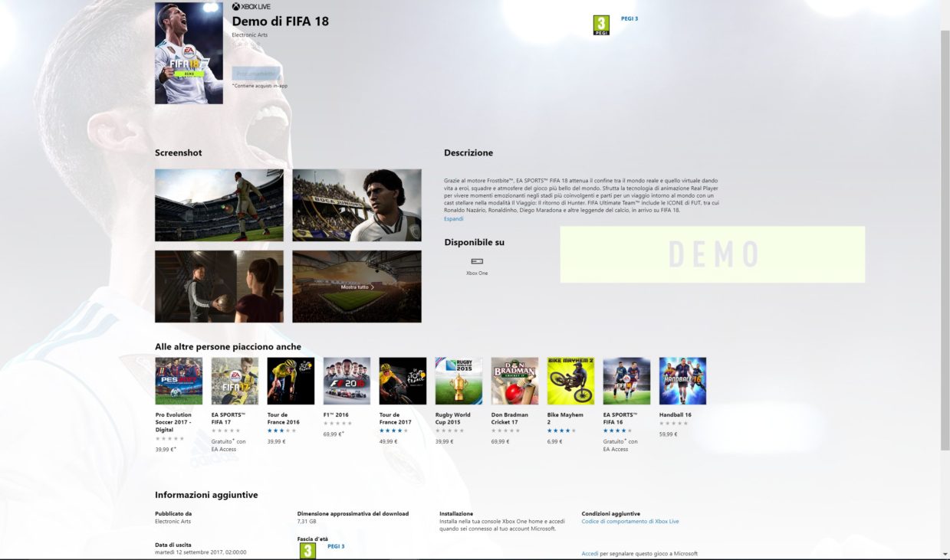The image size is (950, 560).
Task: Open the screenshot of two people holding a ball
Action: coord(219,287)
